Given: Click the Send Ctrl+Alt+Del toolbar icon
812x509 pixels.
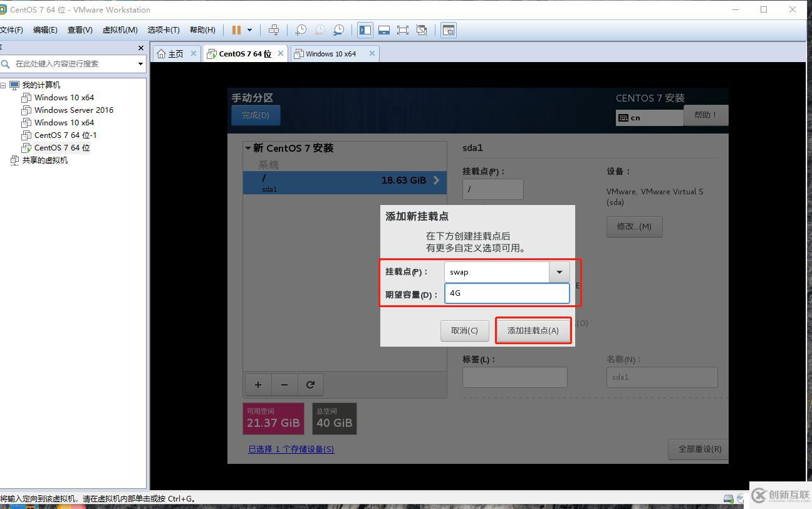Looking at the screenshot, I should click(274, 30).
